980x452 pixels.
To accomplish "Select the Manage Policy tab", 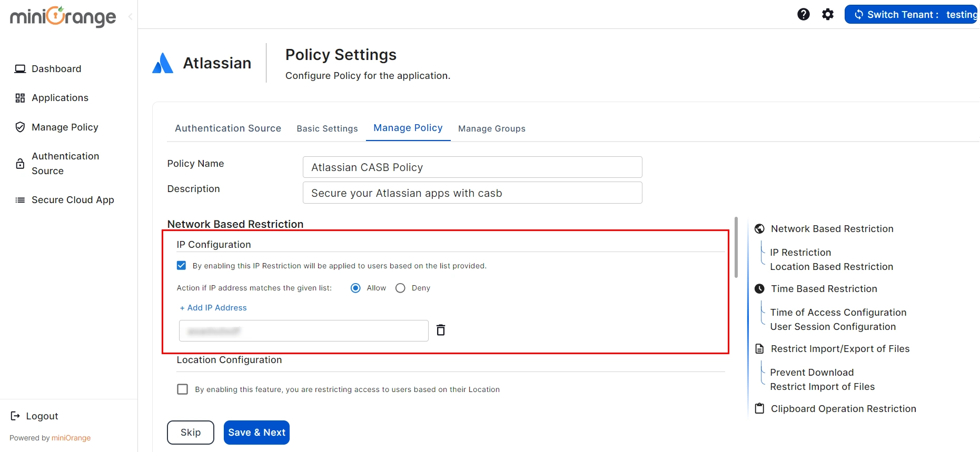I will (x=408, y=128).
